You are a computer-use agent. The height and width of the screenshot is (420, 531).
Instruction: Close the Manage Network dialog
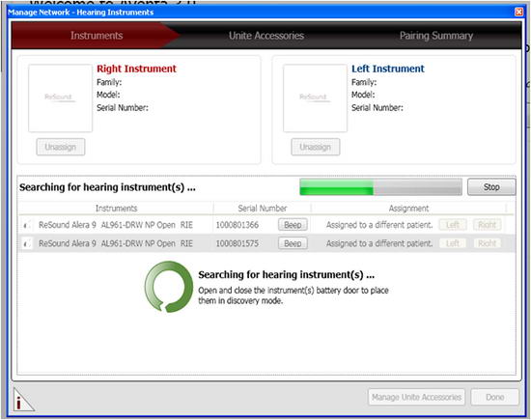(x=518, y=13)
